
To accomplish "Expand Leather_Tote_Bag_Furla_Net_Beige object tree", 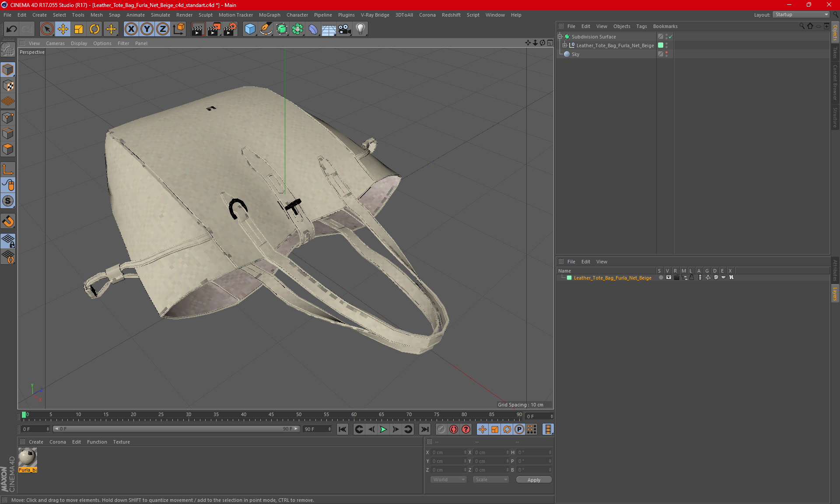I will point(565,45).
